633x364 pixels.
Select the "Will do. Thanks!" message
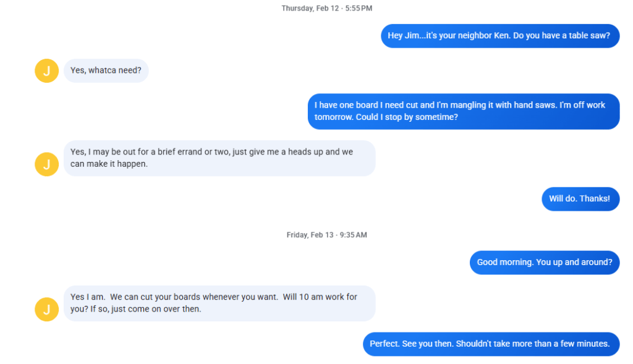(580, 199)
